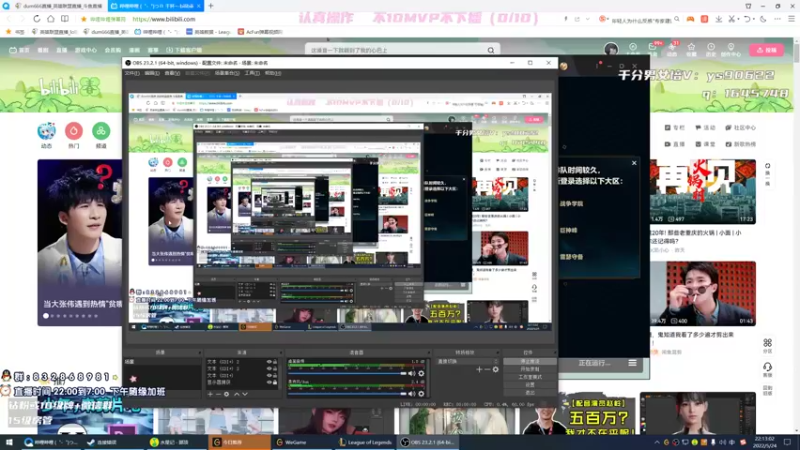
Task: Open WeGame hamburger menu beside 正在运行
Action: click(x=632, y=363)
